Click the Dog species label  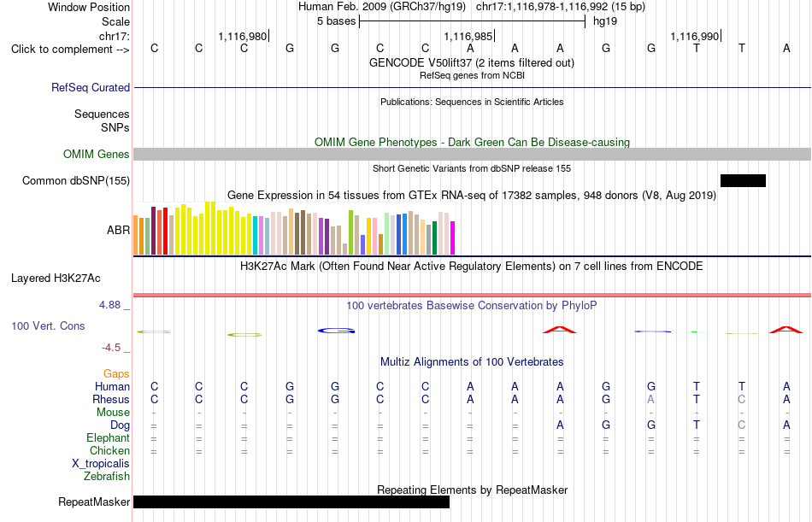click(120, 425)
